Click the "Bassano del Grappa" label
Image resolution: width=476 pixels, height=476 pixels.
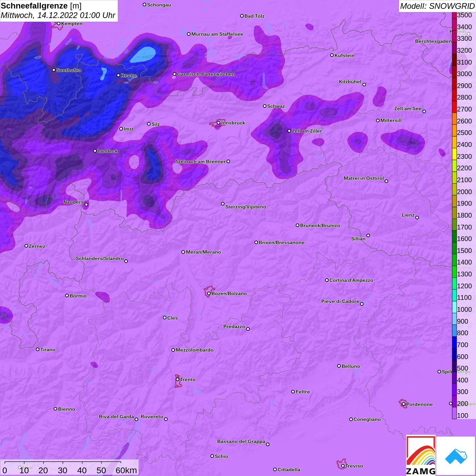click(241, 441)
